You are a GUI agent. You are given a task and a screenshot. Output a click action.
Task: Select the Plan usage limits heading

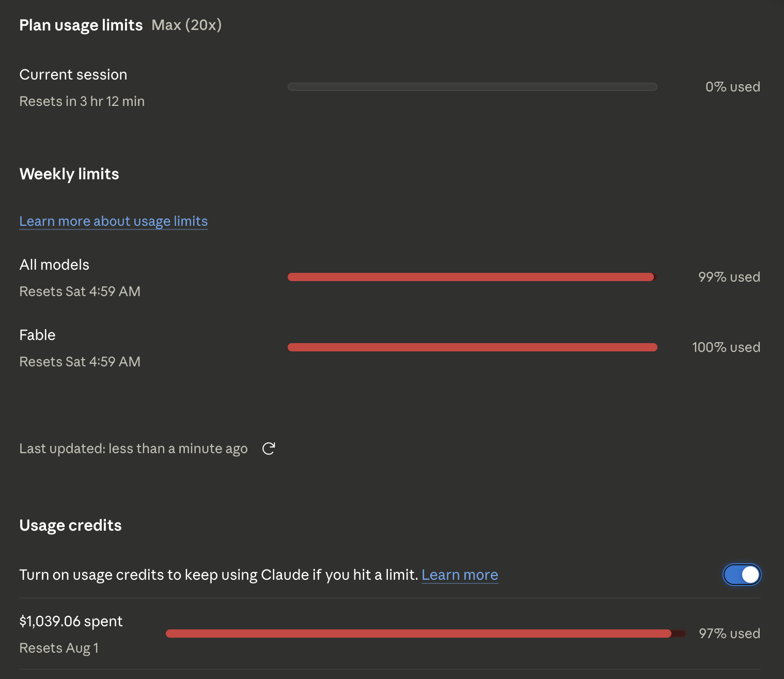81,25
